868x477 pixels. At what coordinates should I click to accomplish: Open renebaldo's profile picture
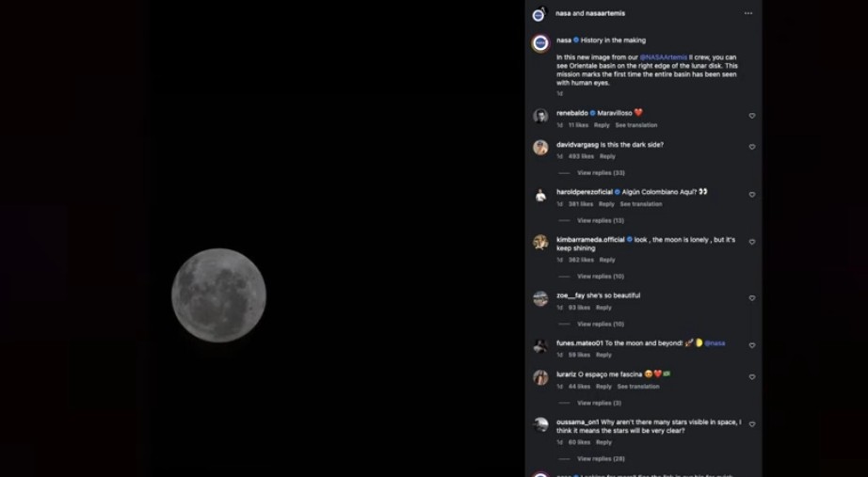[540, 116]
